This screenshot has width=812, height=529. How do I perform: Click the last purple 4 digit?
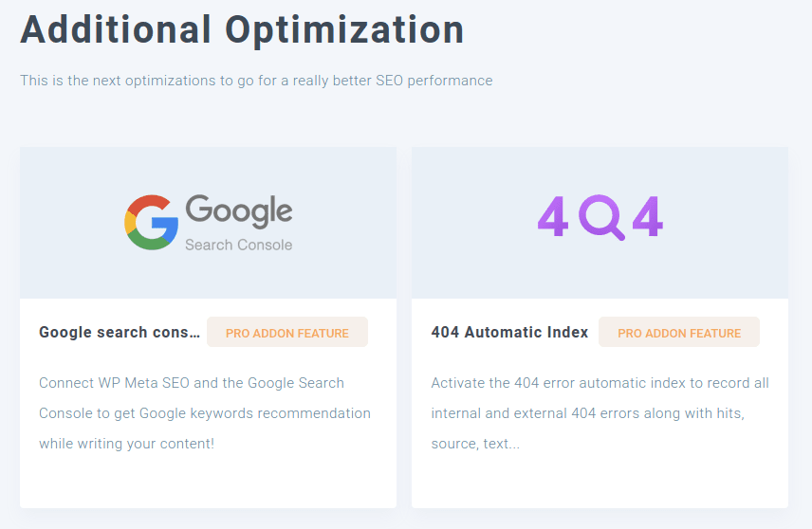point(648,216)
